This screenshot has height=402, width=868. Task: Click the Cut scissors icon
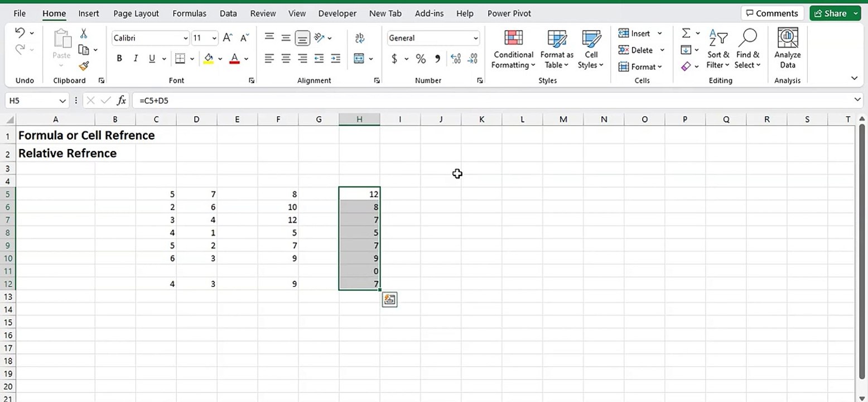coord(84,33)
